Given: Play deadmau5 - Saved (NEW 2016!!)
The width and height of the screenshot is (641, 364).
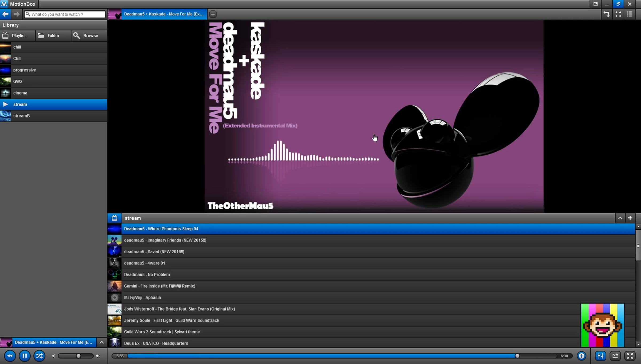Looking at the screenshot, I should click(154, 252).
